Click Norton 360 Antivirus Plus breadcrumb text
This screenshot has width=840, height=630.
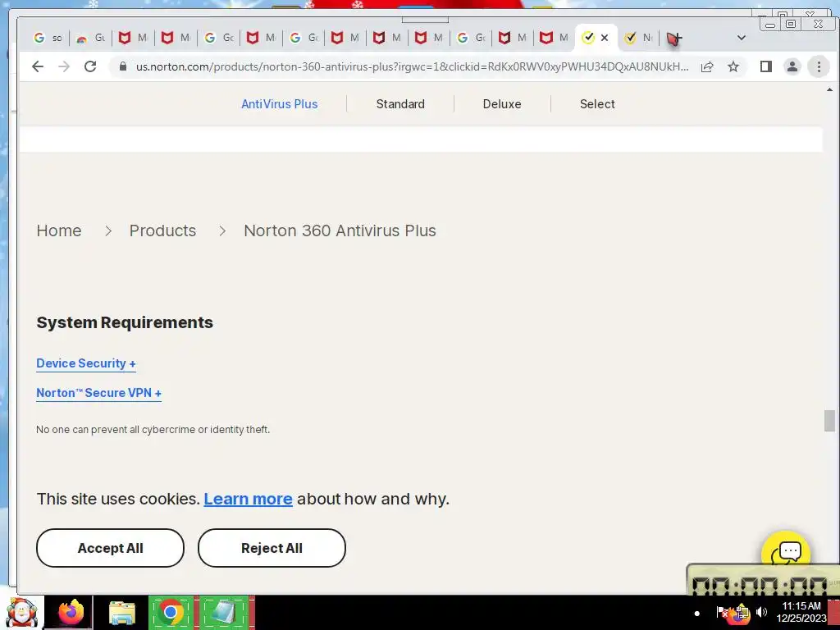340,231
